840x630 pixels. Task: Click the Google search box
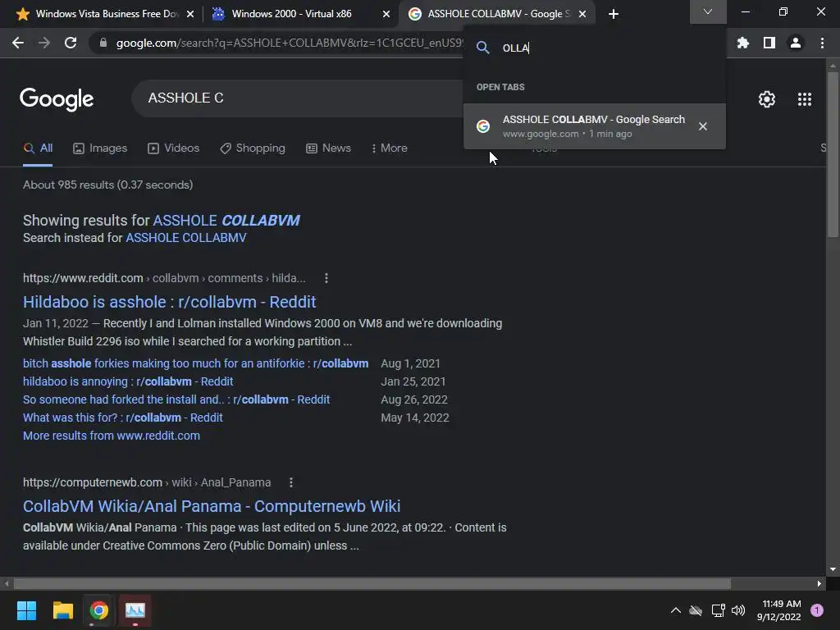297,98
